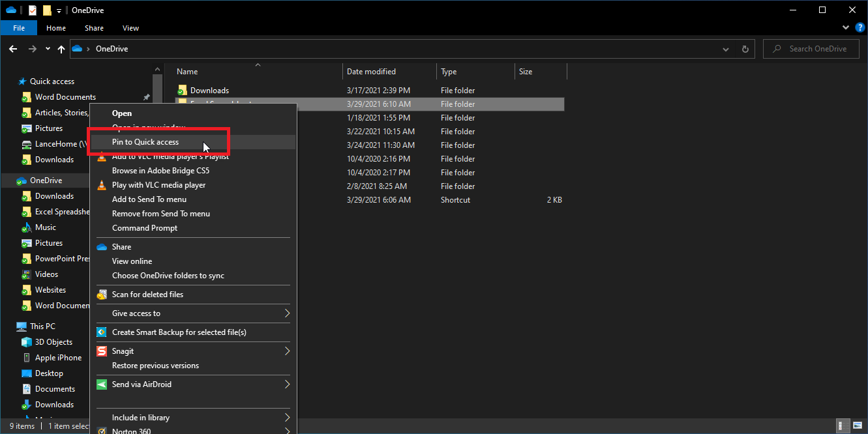Refresh the OneDrive folder view
This screenshot has width=868, height=434.
[x=745, y=49]
